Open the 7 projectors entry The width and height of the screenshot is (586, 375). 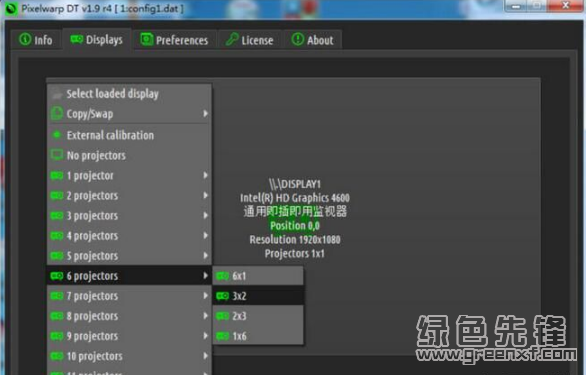click(x=129, y=296)
